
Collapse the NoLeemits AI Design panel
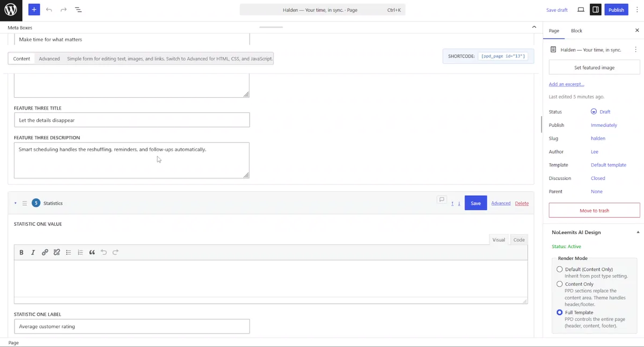coord(638,233)
